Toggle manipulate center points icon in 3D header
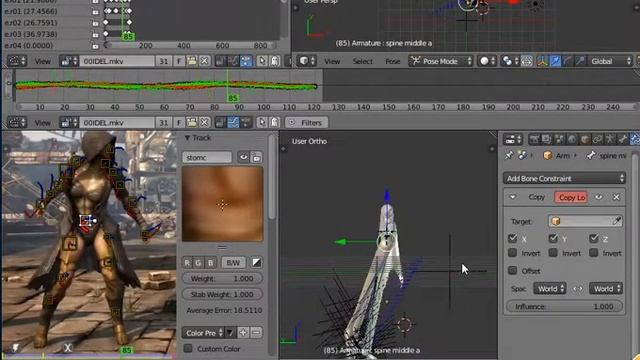Viewport: 640px width, 360px height. 527,61
